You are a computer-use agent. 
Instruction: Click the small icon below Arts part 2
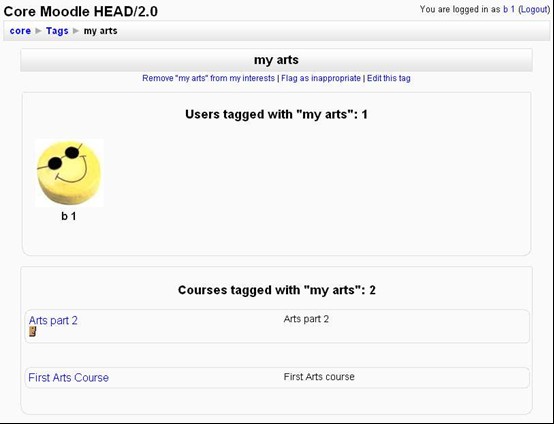click(x=33, y=331)
